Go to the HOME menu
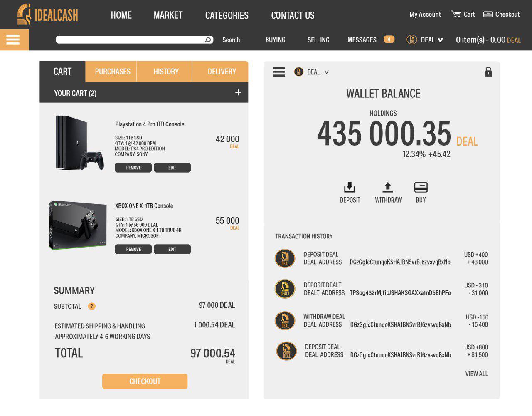 point(121,15)
